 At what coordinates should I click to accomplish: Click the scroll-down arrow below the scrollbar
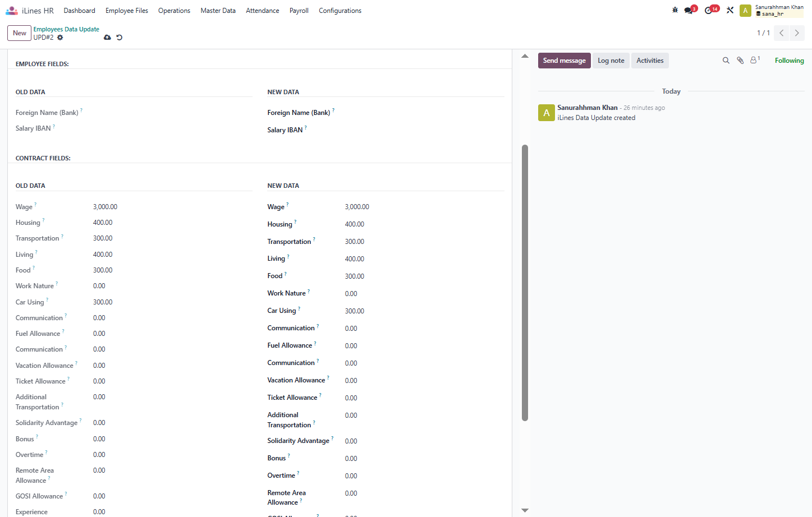(x=525, y=510)
